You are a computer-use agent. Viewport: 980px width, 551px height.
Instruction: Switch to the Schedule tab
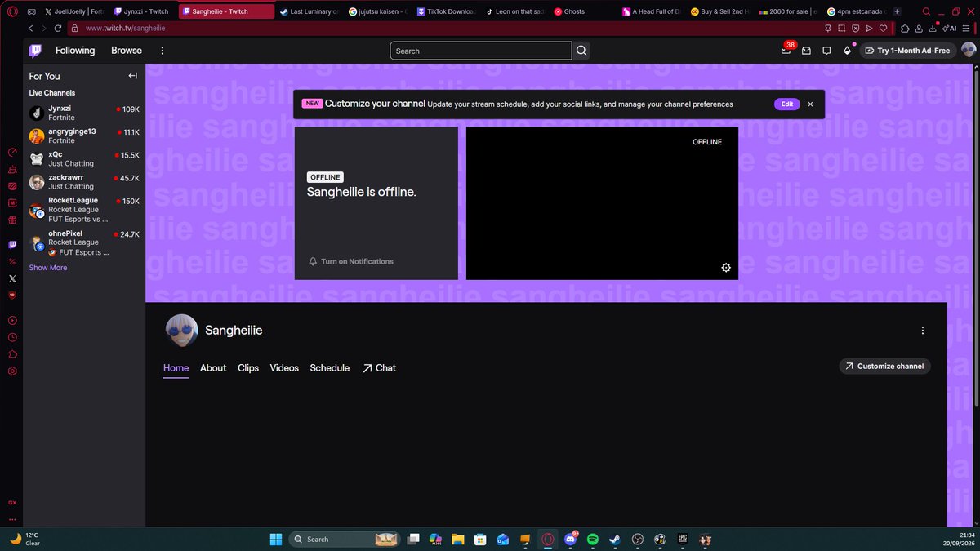330,368
